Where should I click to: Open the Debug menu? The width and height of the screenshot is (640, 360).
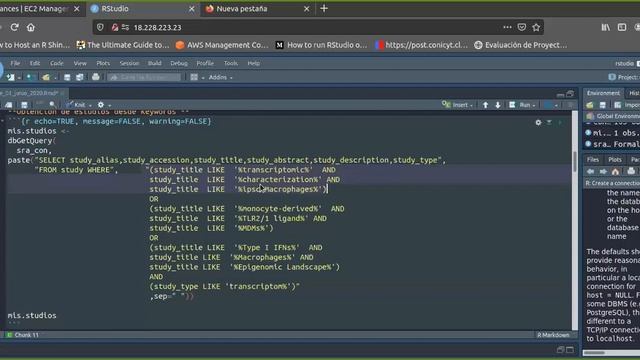[179, 63]
